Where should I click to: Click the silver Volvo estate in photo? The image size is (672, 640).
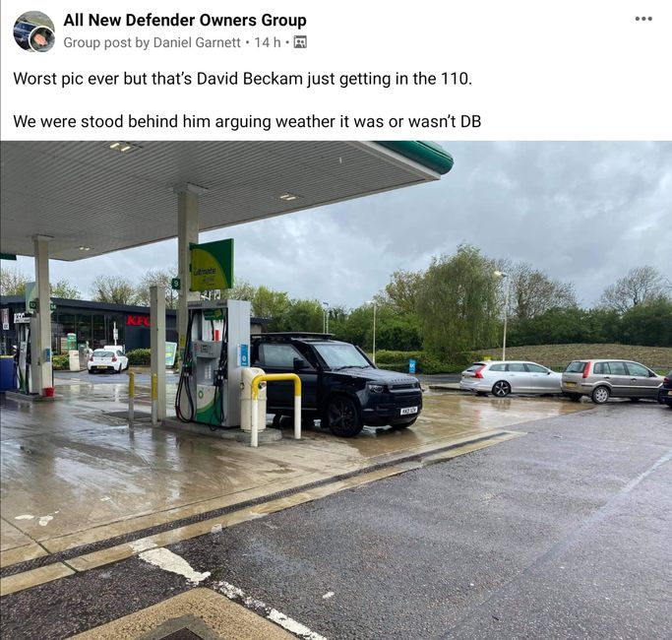(x=511, y=377)
